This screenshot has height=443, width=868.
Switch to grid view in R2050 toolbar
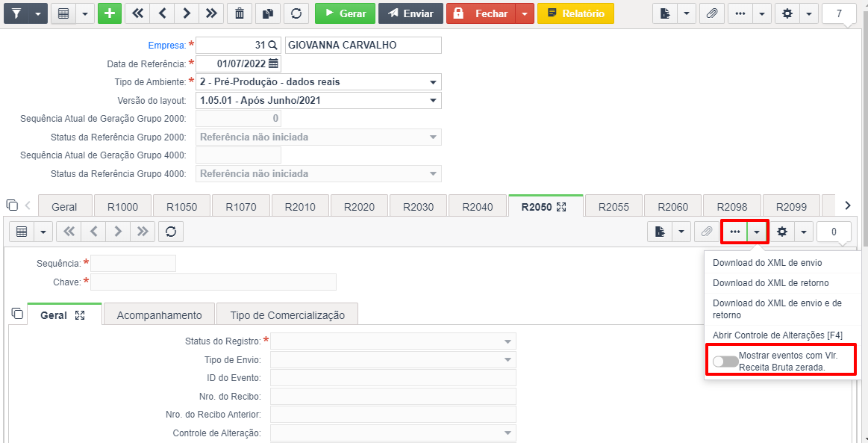point(22,232)
